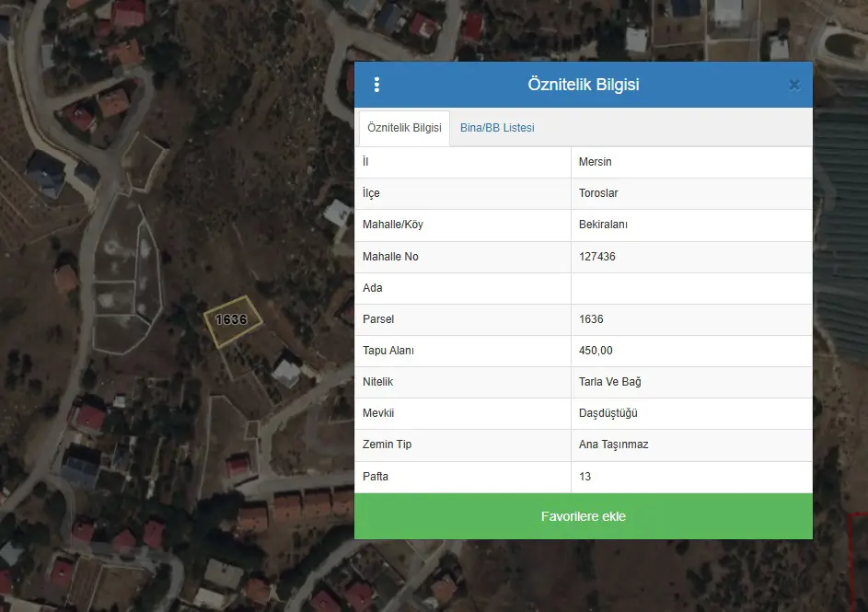Select the Öznitelik Bilgisi tab
The width and height of the screenshot is (868, 612).
[x=405, y=128]
